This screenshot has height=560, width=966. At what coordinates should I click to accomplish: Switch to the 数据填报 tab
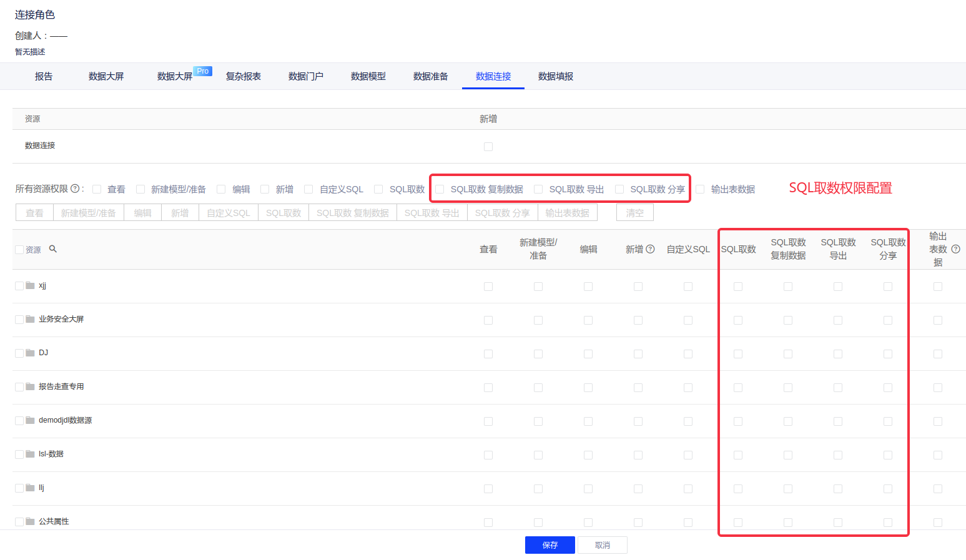pos(555,76)
